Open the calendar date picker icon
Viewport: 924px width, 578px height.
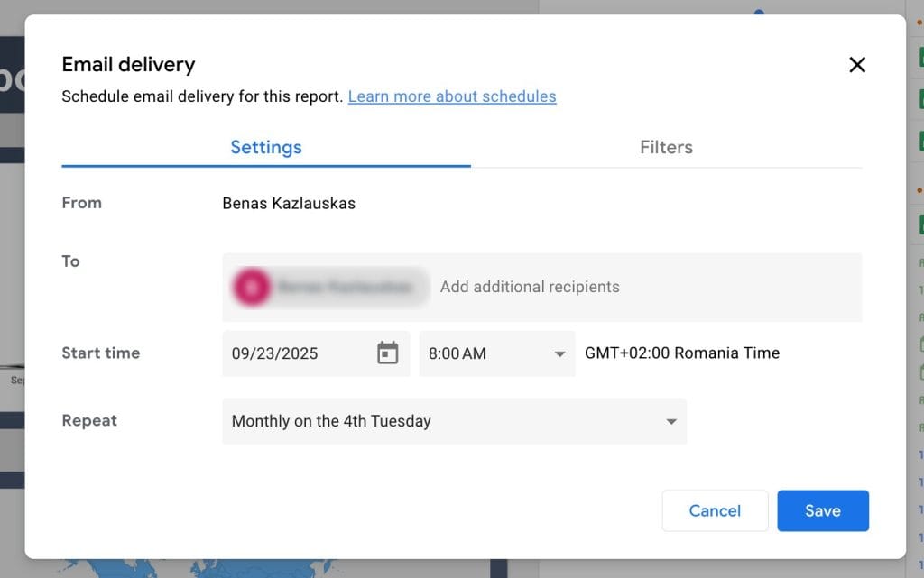tap(387, 353)
